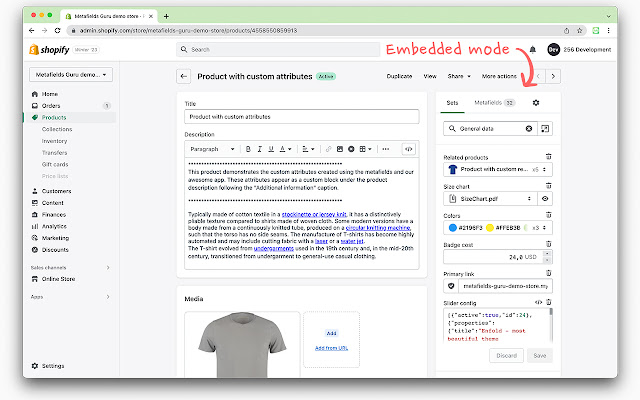Delete Colors metafield
This screenshot has height=400, width=640.
[549, 215]
